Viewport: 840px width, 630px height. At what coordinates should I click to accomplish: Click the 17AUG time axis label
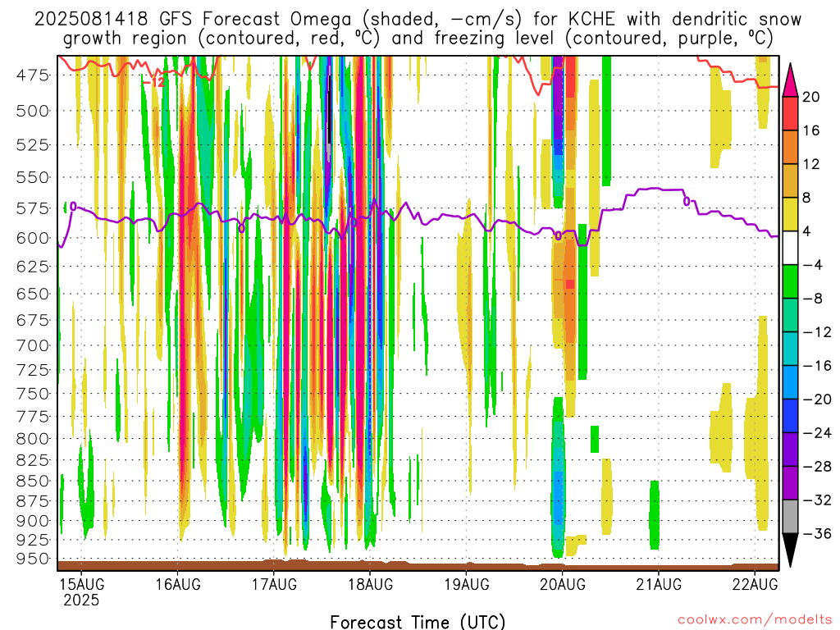274,584
